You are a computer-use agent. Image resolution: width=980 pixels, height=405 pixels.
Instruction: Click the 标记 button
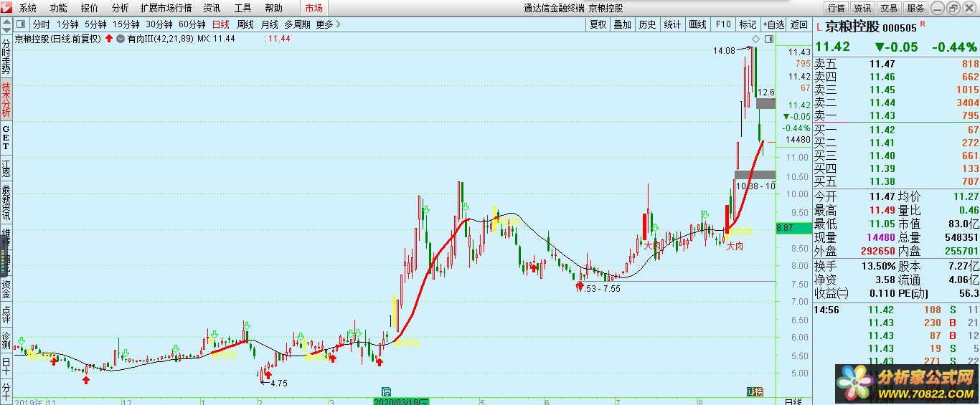(748, 24)
